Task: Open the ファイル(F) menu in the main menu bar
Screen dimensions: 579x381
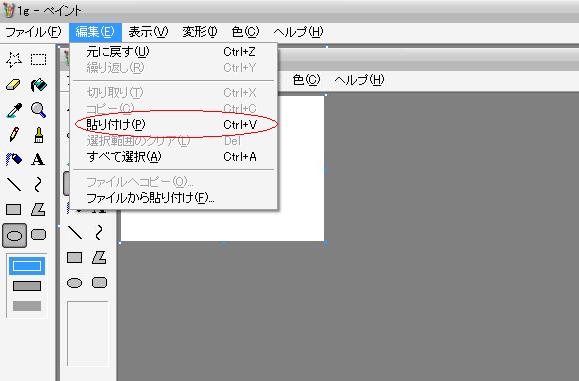Action: pyautogui.click(x=33, y=32)
